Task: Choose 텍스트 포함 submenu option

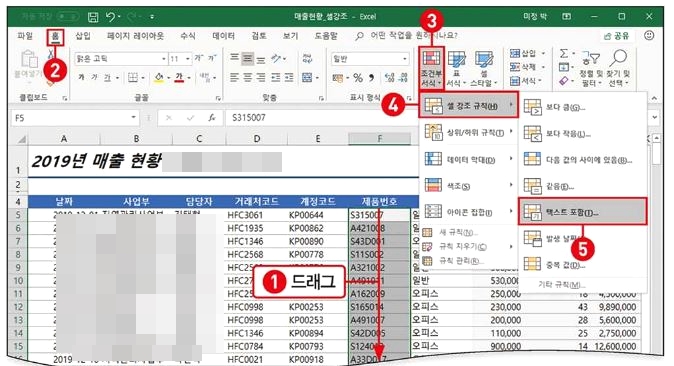Action: (582, 212)
